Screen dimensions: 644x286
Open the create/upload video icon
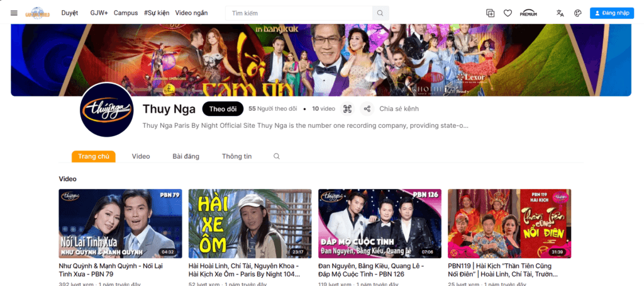click(491, 13)
